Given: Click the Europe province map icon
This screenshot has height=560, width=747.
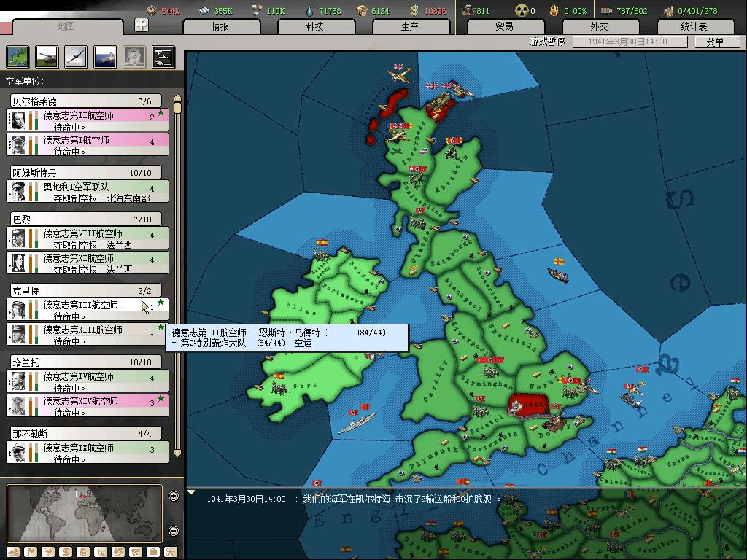Looking at the screenshot, I should click(x=18, y=56).
